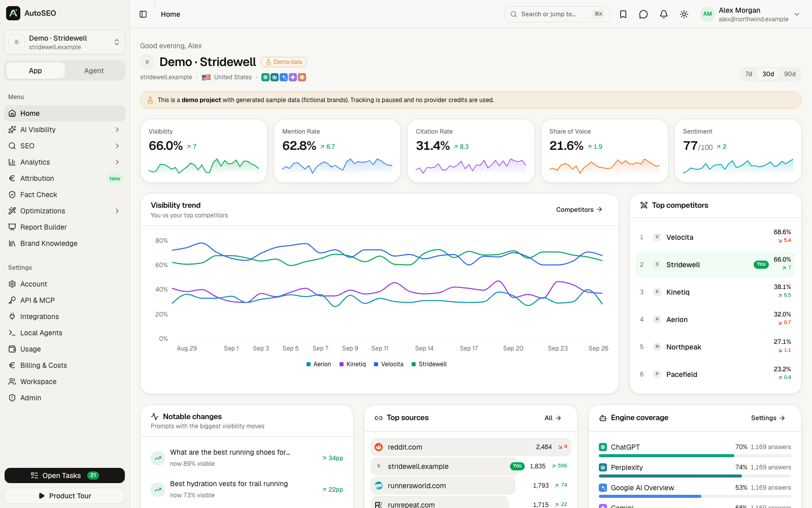The height and width of the screenshot is (508, 812).
Task: Switch to the App mode tab
Action: click(36, 71)
